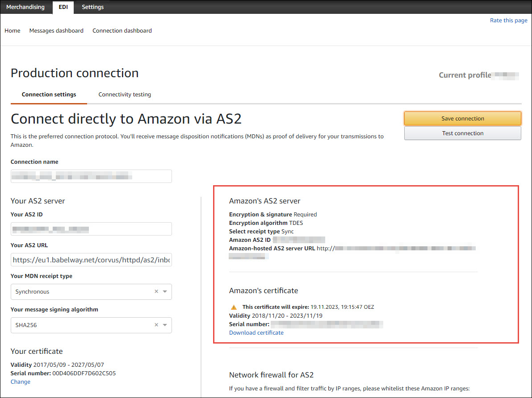The width and height of the screenshot is (532, 398).
Task: Open the Synchronous combo box
Action: 91,291
